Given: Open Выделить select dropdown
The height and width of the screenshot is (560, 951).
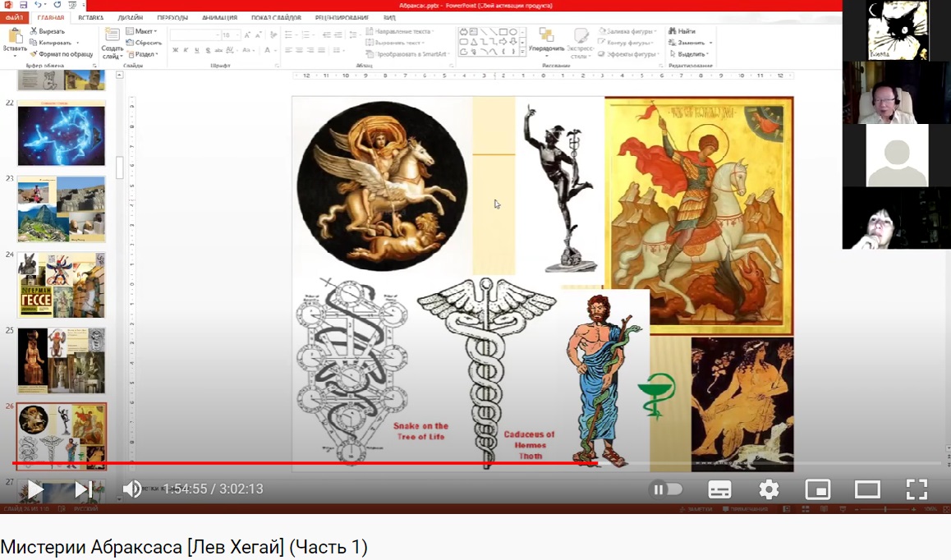Looking at the screenshot, I should point(690,54).
